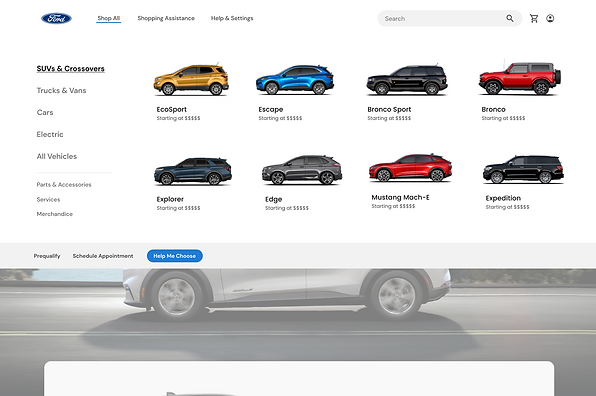Open the Services link
Viewport: 596px width, 396px height.
click(48, 200)
